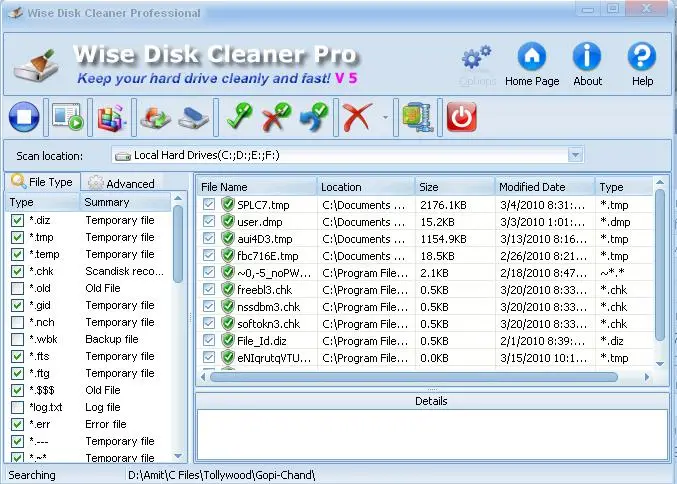Enable the *log.txt log file checkbox
The height and width of the screenshot is (484, 677).
pyautogui.click(x=17, y=407)
